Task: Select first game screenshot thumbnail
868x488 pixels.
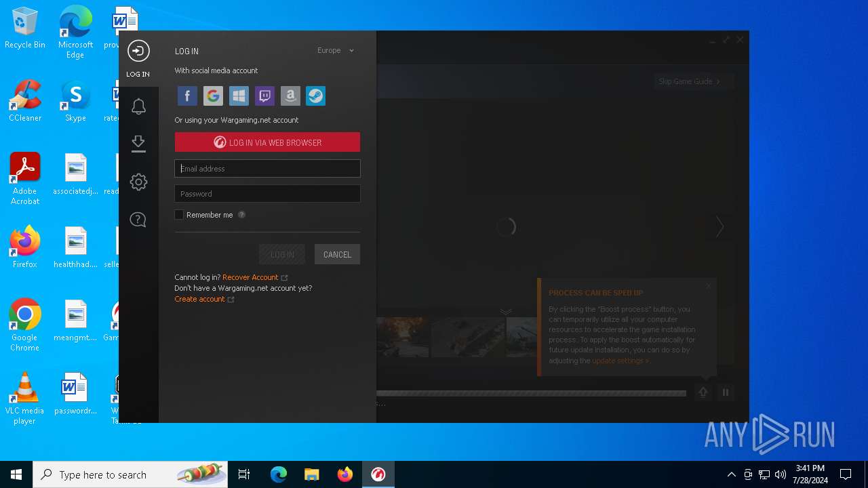Action: pyautogui.click(x=403, y=337)
